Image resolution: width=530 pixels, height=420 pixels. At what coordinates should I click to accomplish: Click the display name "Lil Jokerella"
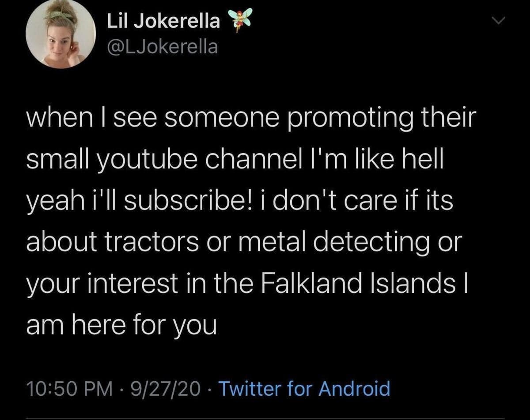click(164, 21)
